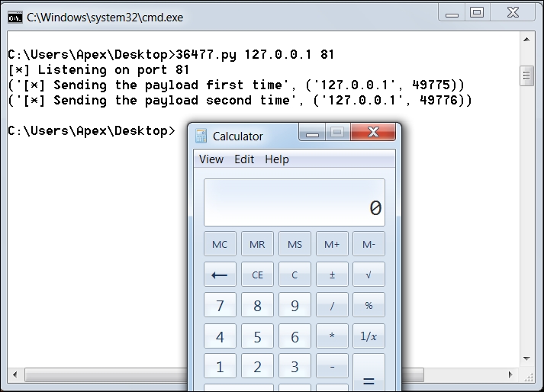Click the 1 digit button
Screen dimensions: 544x392
(220, 366)
